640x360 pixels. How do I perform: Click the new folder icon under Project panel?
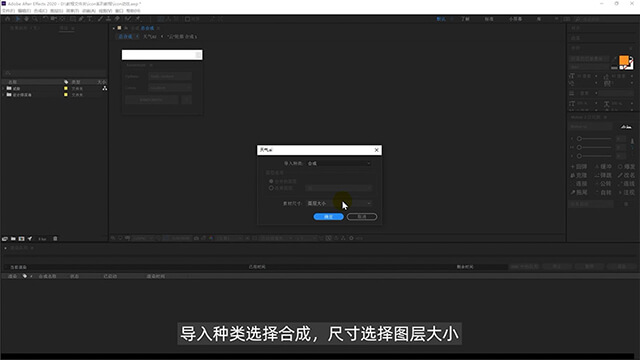click(x=13, y=238)
